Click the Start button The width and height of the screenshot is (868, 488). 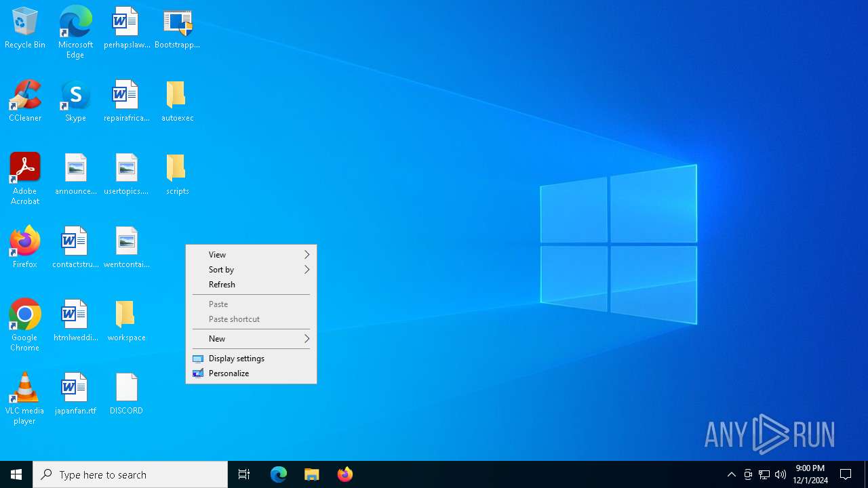(16, 474)
